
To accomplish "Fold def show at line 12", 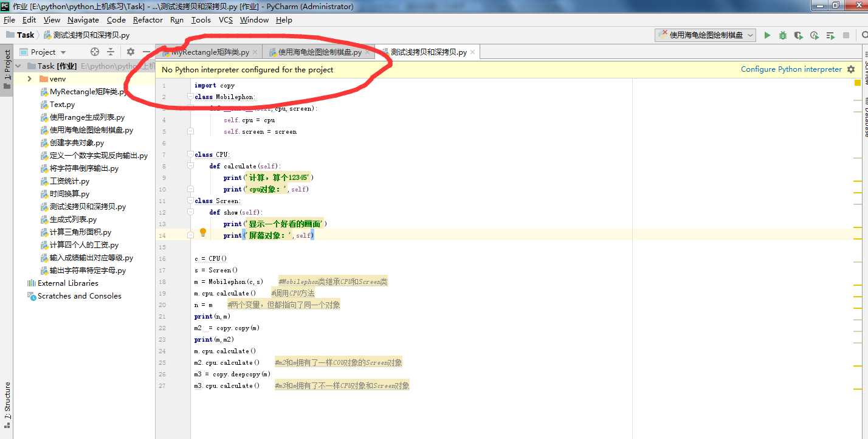I will coord(190,212).
